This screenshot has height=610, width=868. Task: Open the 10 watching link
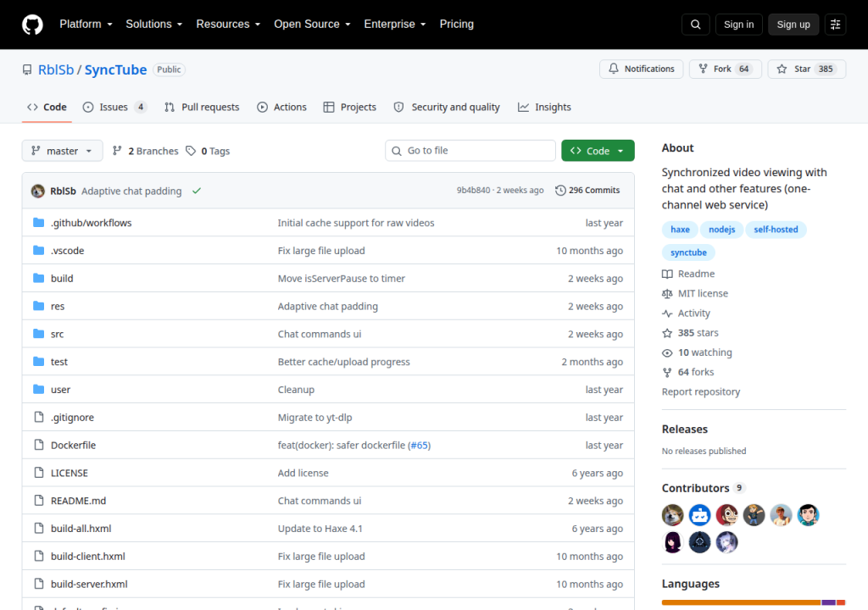(x=698, y=352)
